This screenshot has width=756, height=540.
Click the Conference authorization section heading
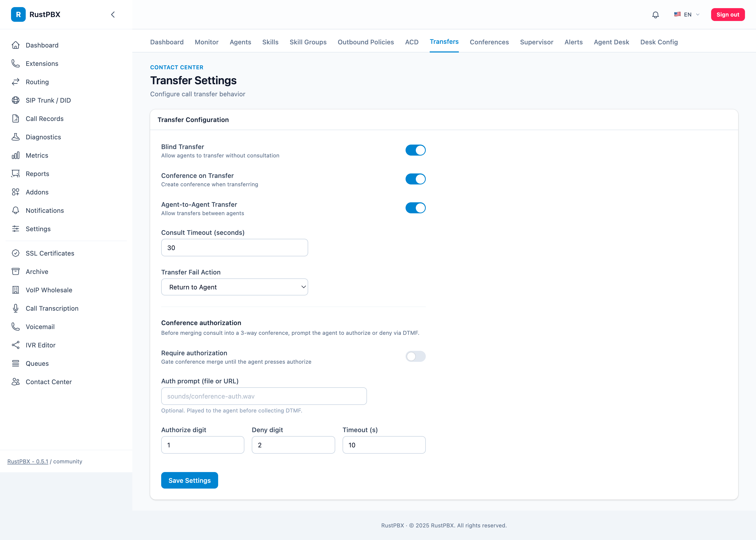(201, 323)
